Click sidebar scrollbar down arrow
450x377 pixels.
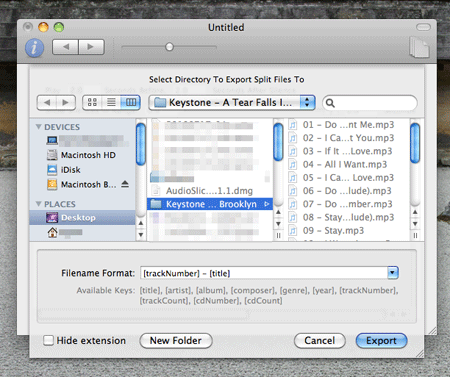click(141, 235)
